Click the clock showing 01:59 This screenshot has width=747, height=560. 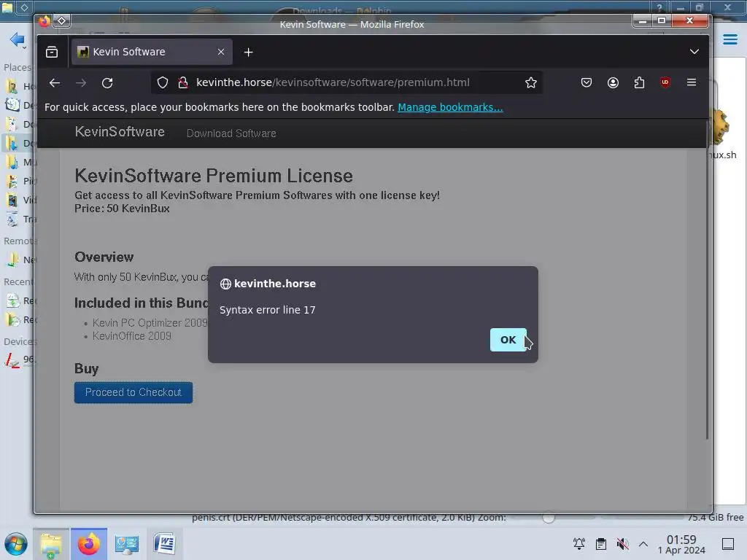point(681,544)
